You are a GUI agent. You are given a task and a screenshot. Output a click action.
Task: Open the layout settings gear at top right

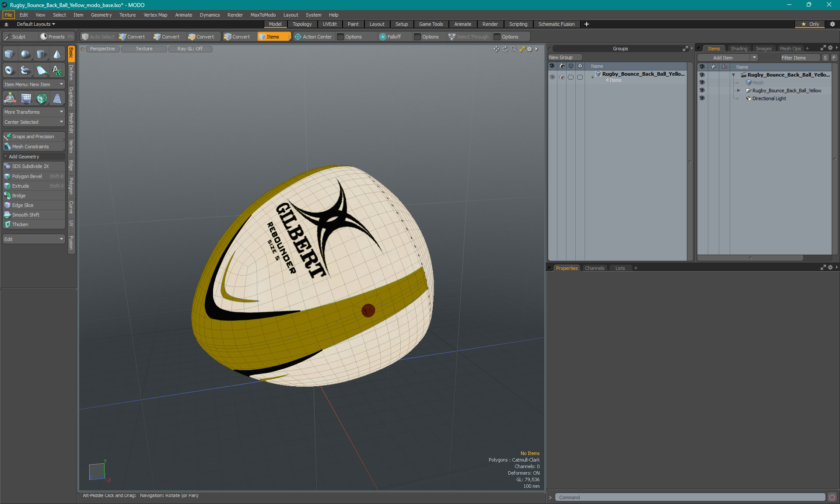[833, 24]
